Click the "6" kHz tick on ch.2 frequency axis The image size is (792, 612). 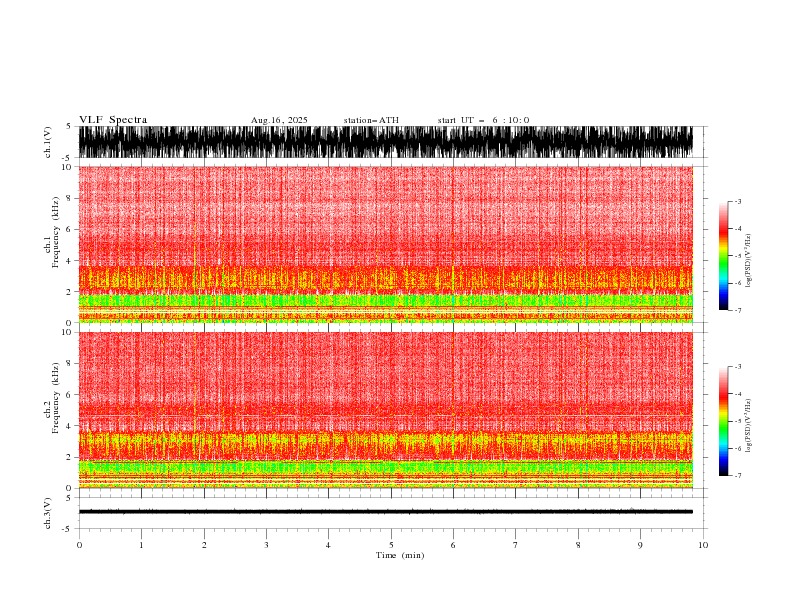pos(69,395)
